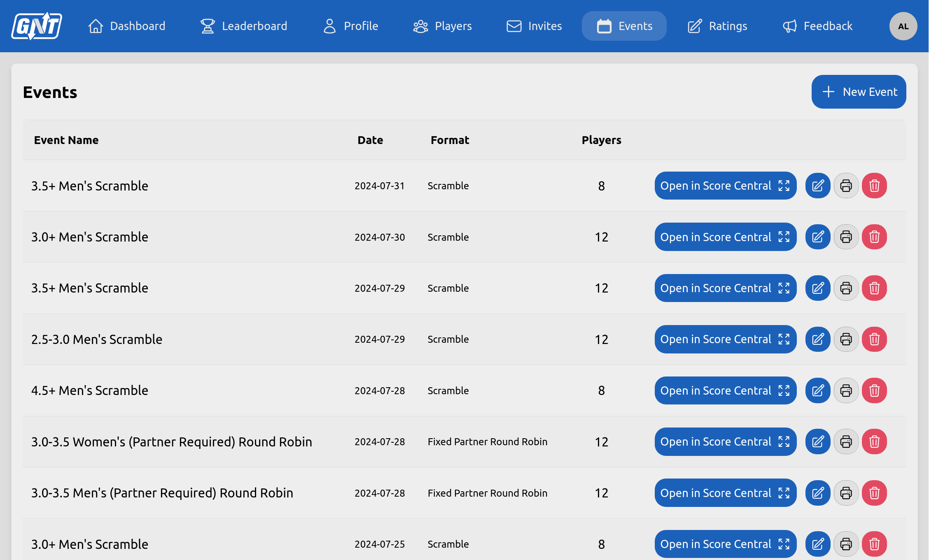The image size is (929, 560).
Task: Edit the 4.5+ Men's Scramble event
Action: click(818, 390)
